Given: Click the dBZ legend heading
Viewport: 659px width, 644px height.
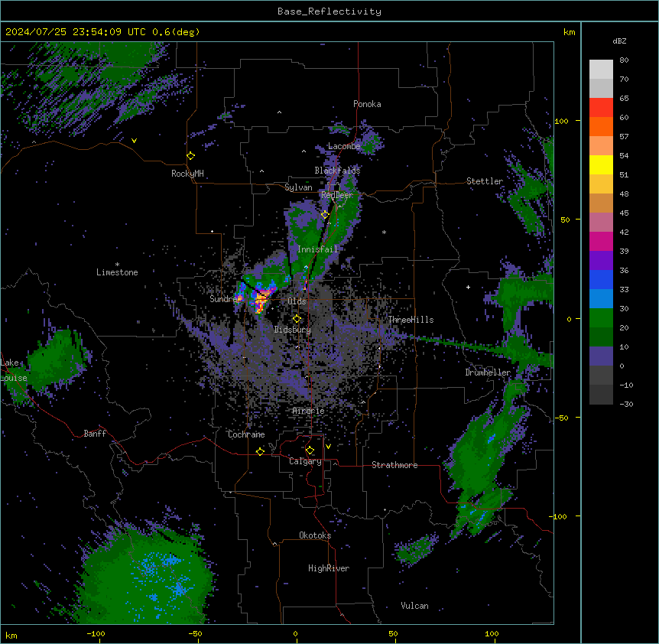Looking at the screenshot, I should (x=619, y=41).
